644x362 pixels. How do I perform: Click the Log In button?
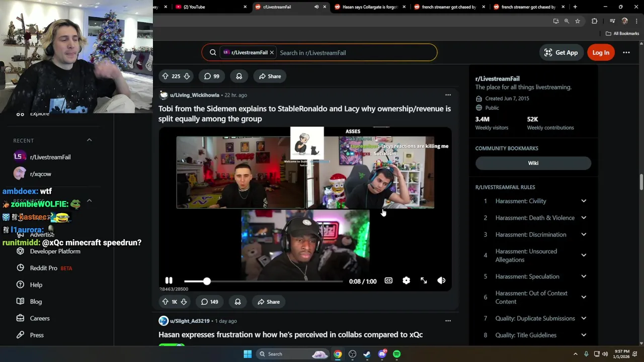coord(601,52)
